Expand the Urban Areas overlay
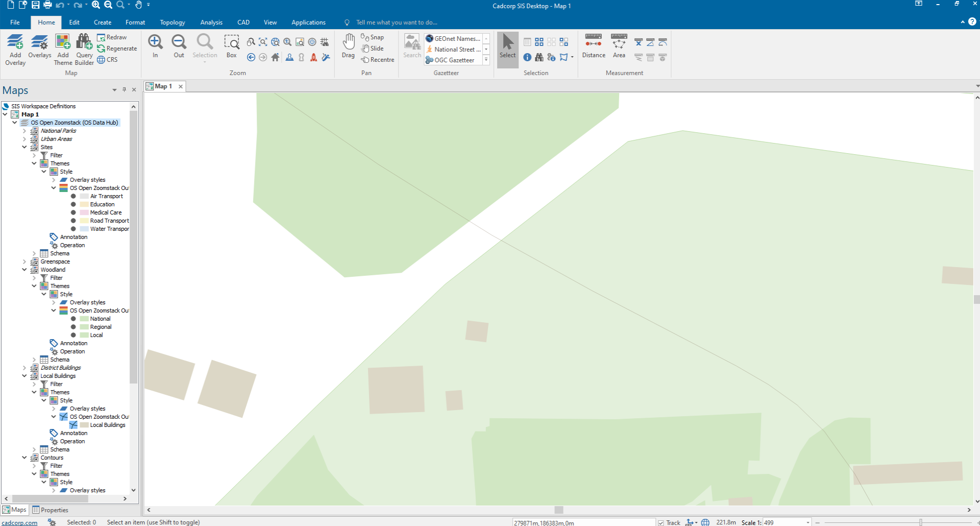The image size is (980, 526). coord(24,139)
